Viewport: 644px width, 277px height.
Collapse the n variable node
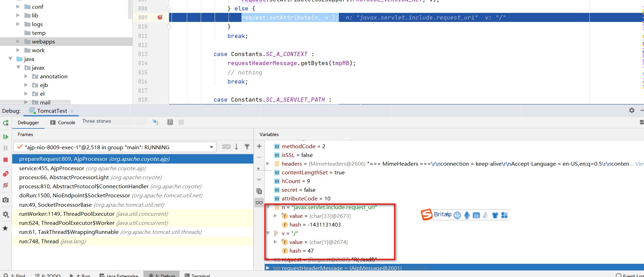tap(268, 207)
